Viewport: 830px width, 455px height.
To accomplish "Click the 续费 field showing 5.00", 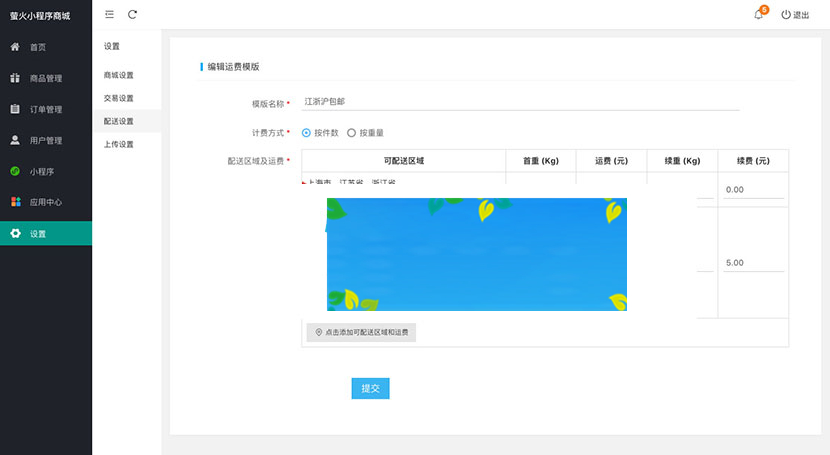I will tap(753, 263).
